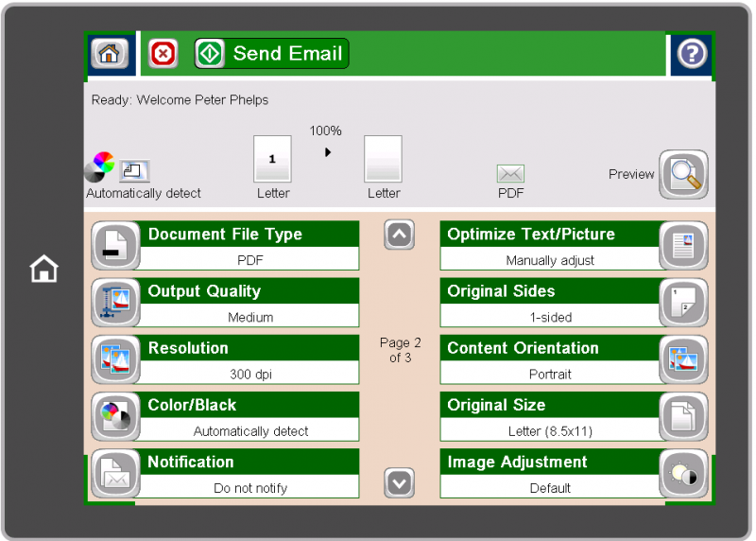Open the Resolution setting icon
Screen dimensions: 756x541
(x=115, y=359)
